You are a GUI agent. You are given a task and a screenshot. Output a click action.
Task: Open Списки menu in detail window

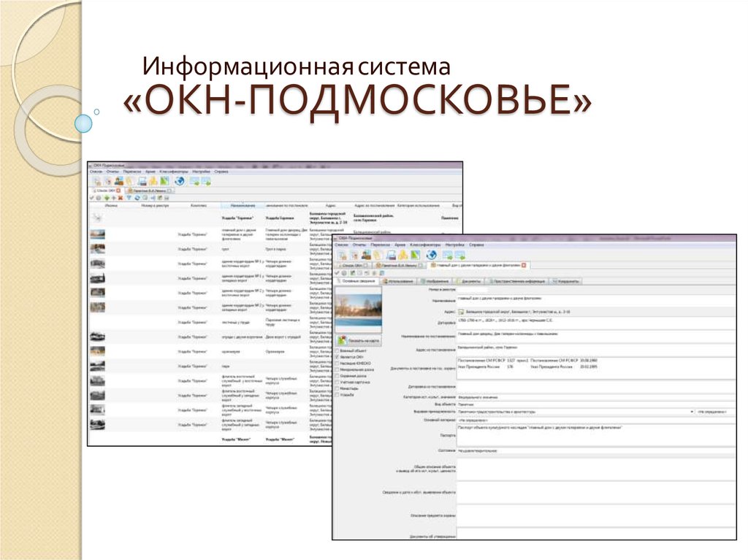[342, 245]
